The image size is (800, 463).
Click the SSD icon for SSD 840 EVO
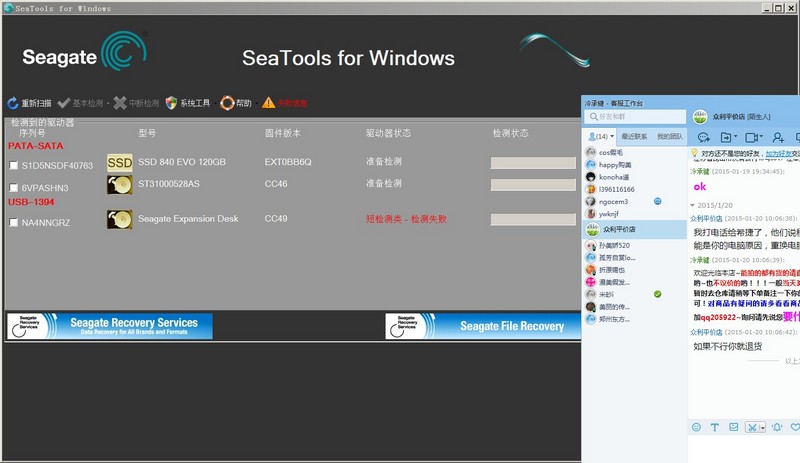(x=119, y=163)
